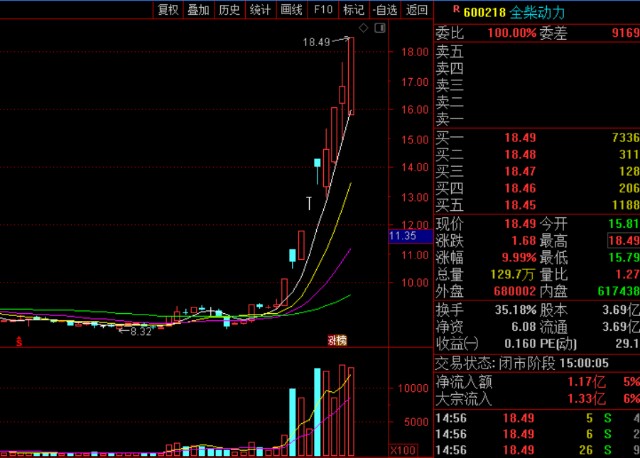Click the 涨停 marker under the chart
Image resolution: width=640 pixels, height=458 pixels.
[x=337, y=340]
